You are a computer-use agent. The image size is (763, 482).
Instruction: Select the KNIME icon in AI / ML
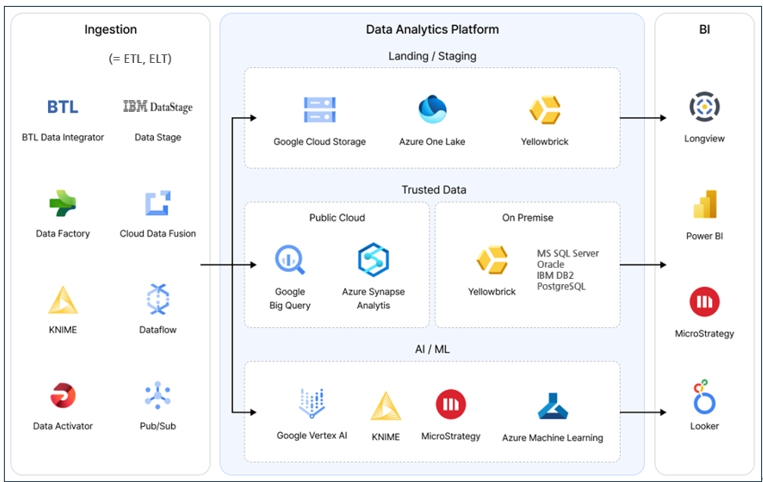pyautogui.click(x=386, y=406)
